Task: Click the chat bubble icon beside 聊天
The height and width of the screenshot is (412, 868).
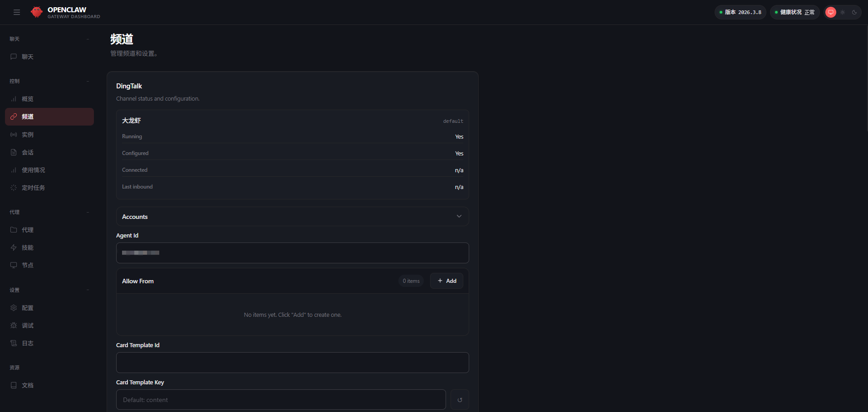Action: click(x=14, y=57)
